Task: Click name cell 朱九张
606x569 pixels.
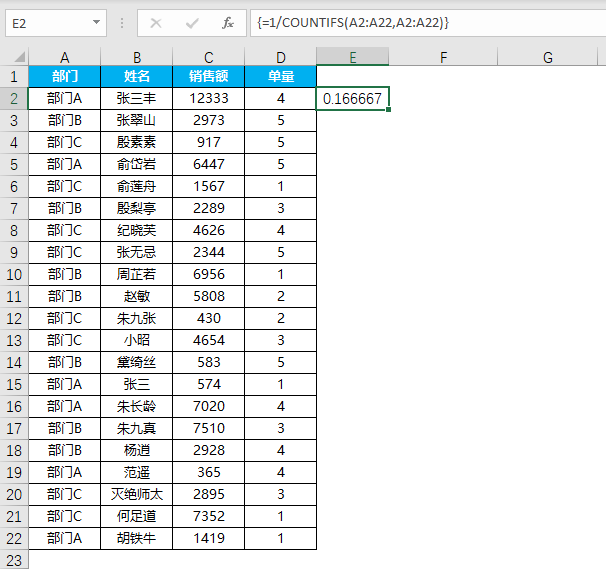Action: point(136,319)
